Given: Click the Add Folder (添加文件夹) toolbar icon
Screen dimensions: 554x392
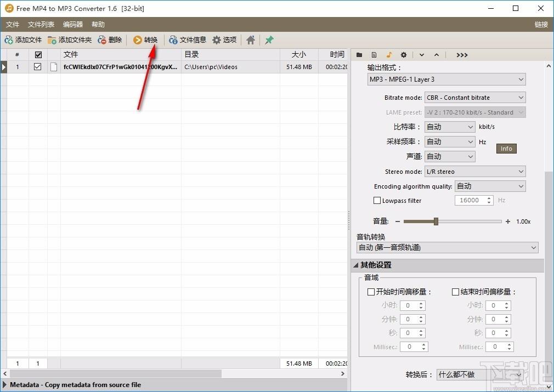Looking at the screenshot, I should [x=52, y=40].
